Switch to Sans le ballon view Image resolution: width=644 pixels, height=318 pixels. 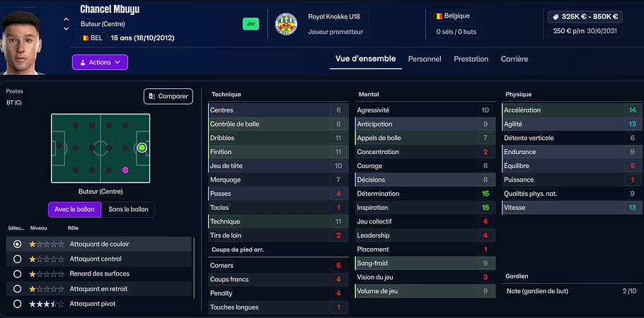[128, 210]
